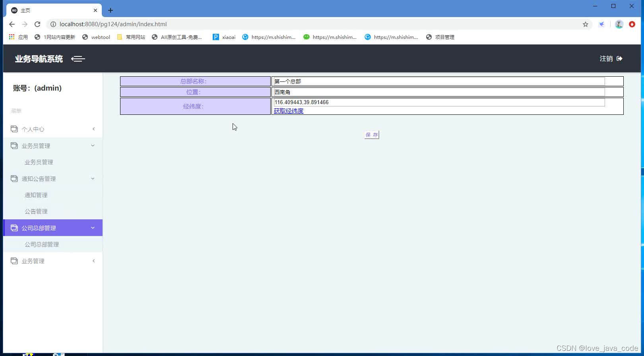Click the 获取经纬度 link
This screenshot has width=644, height=356.
(x=289, y=111)
